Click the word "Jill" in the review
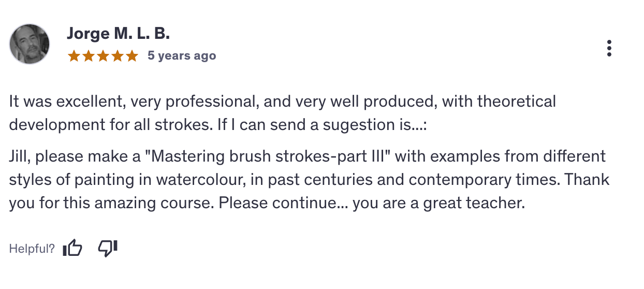Viewport: 644px width, 289px height. [19, 156]
